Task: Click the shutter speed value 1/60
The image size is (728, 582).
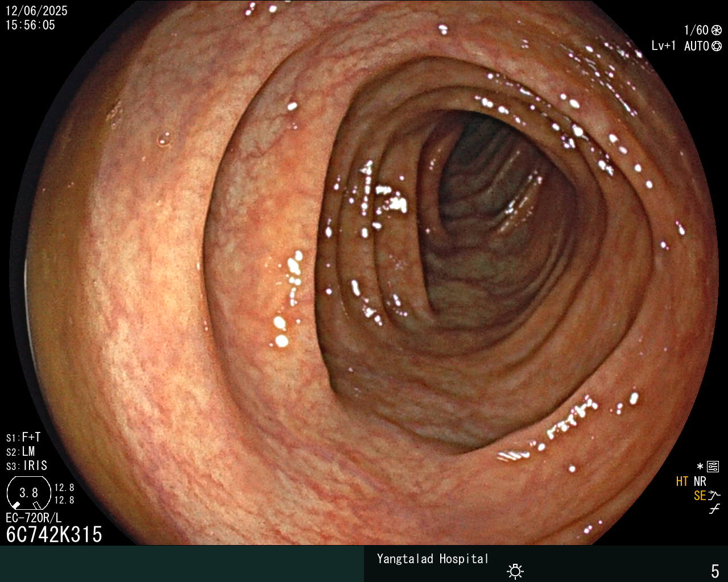Action: click(x=696, y=30)
